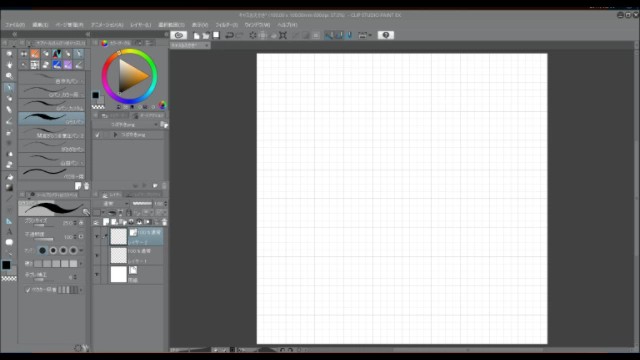Toggle the checkbox at bottom of tool property

tap(28, 290)
